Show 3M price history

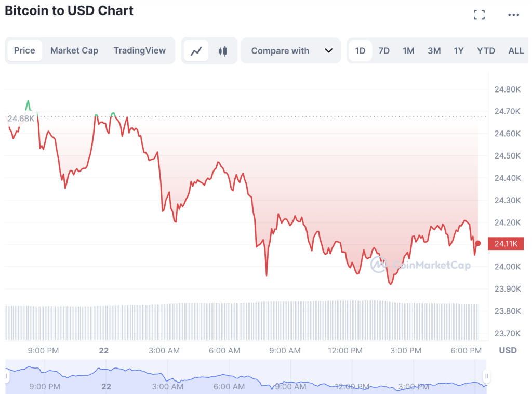pos(434,51)
